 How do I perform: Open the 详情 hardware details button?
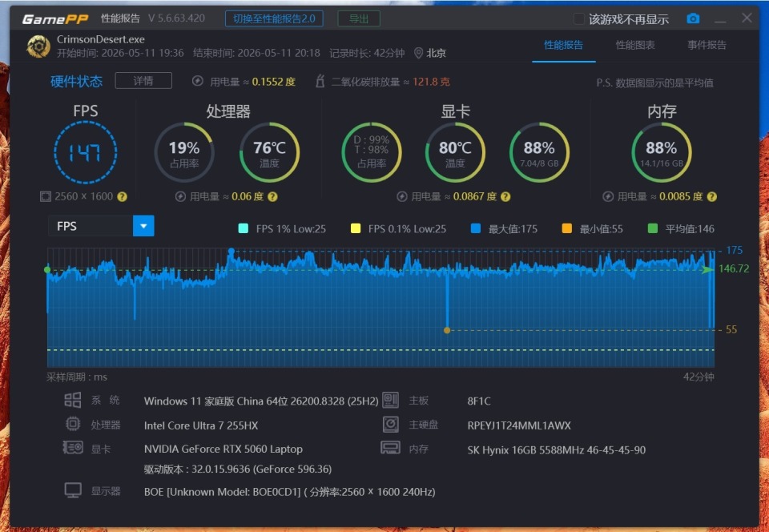tap(143, 80)
